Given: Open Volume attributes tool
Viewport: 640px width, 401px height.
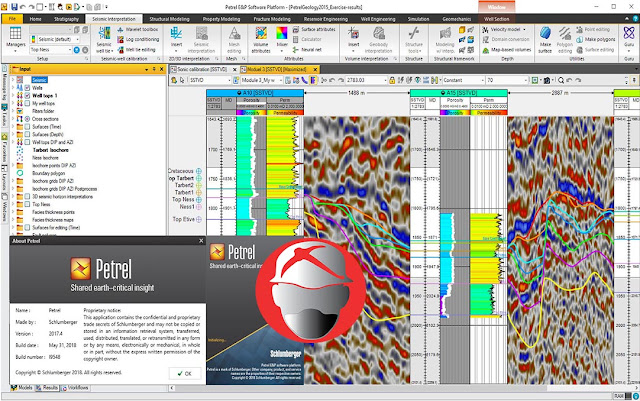Looking at the screenshot, I should pyautogui.click(x=261, y=40).
